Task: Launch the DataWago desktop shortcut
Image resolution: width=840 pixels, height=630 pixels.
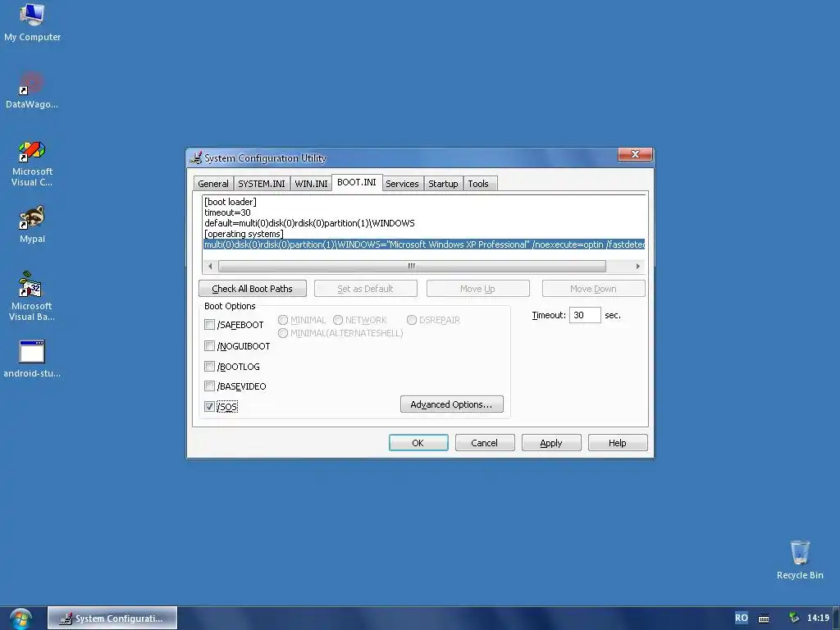Action: coord(32,90)
